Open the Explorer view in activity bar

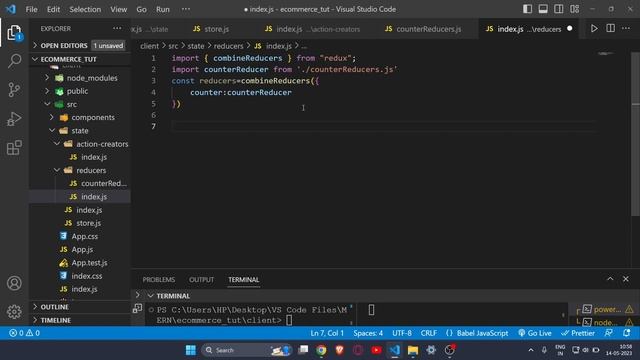[x=14, y=32]
